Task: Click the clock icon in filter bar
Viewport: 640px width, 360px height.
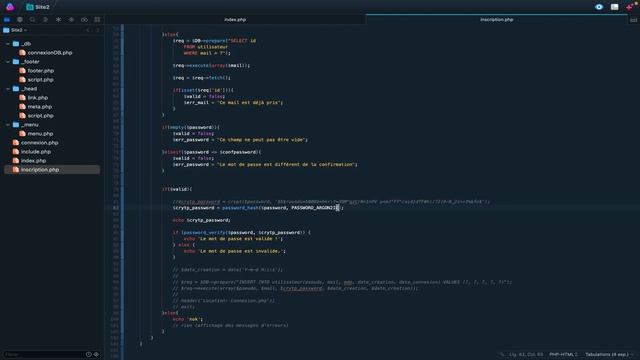Action: click(89, 354)
